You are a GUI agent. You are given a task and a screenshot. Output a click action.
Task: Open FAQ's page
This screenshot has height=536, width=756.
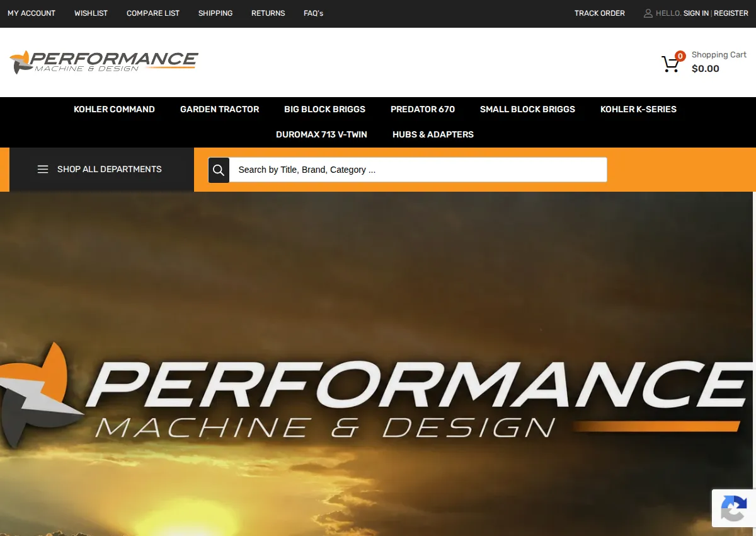[x=313, y=13]
